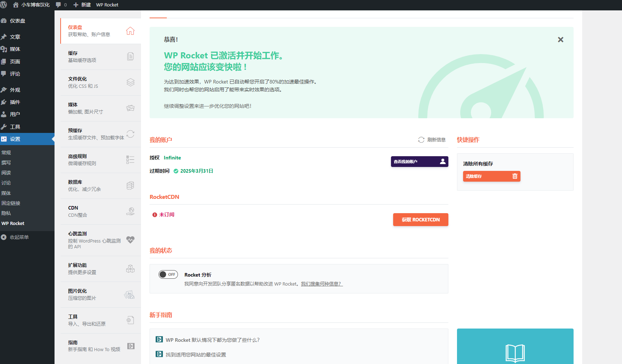Open the comments bubble in admin bar
This screenshot has width=622, height=364.
pos(61,5)
